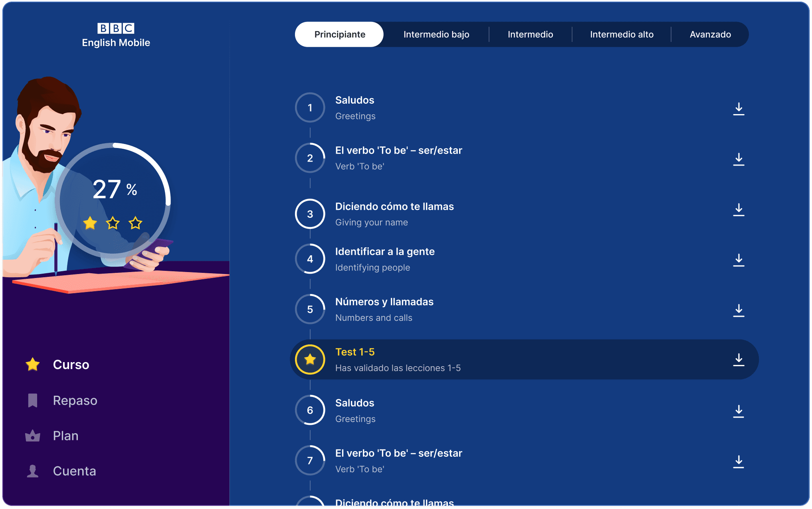Screen dimensions: 812x509
Task: Open lesson Números y llamadas
Action: pyautogui.click(x=384, y=302)
